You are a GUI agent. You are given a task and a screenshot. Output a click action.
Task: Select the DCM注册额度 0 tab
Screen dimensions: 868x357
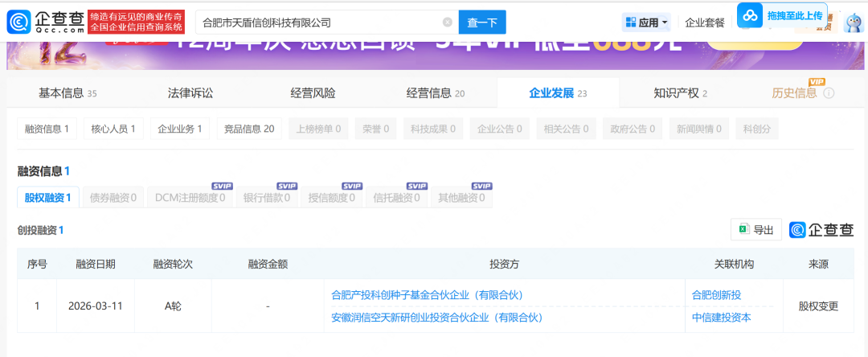coord(190,198)
